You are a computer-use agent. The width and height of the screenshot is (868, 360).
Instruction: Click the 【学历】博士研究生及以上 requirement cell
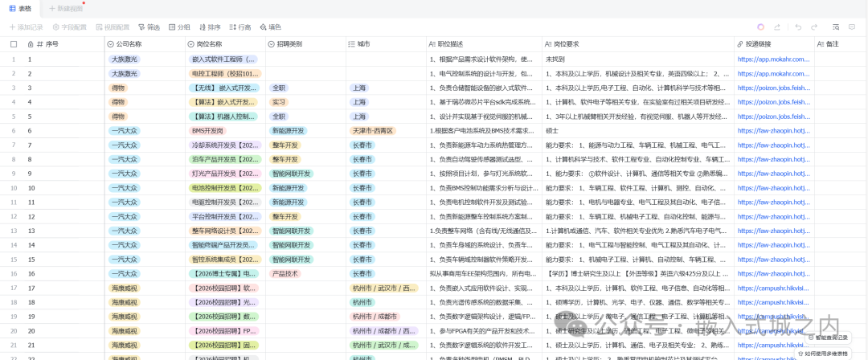click(x=637, y=273)
